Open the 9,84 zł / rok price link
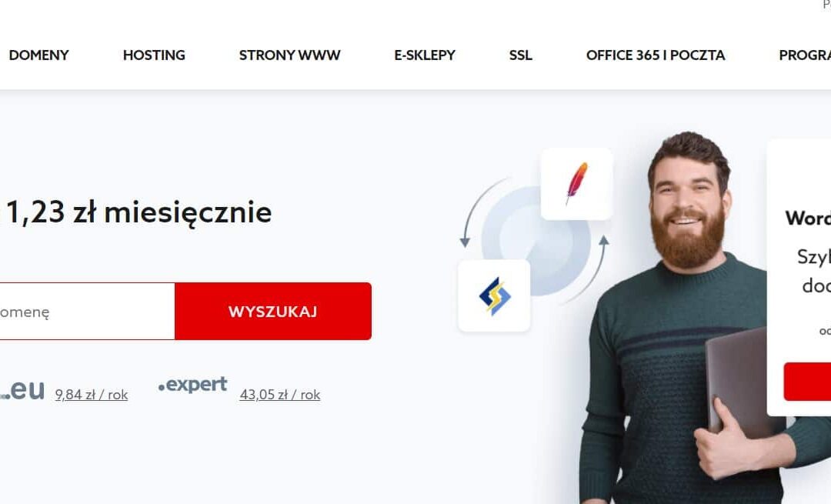 (91, 395)
